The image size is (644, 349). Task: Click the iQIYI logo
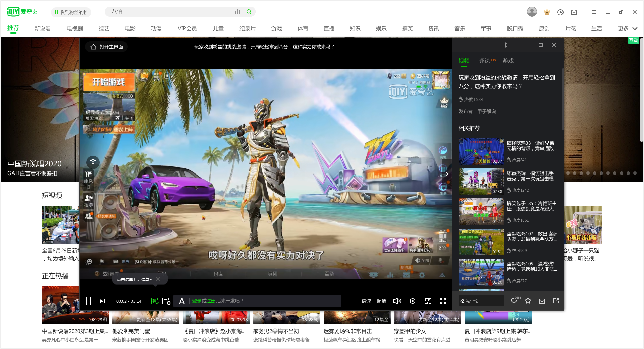click(x=22, y=12)
